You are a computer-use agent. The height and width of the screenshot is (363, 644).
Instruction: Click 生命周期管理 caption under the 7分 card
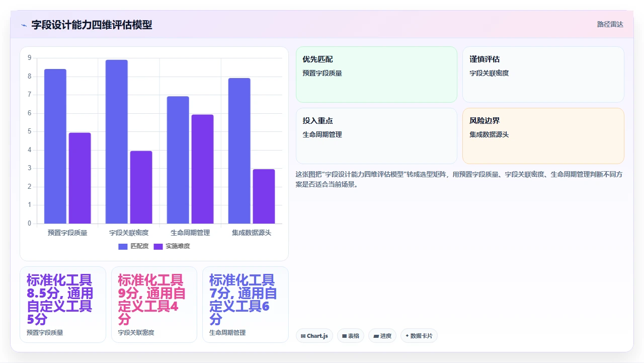tap(227, 333)
